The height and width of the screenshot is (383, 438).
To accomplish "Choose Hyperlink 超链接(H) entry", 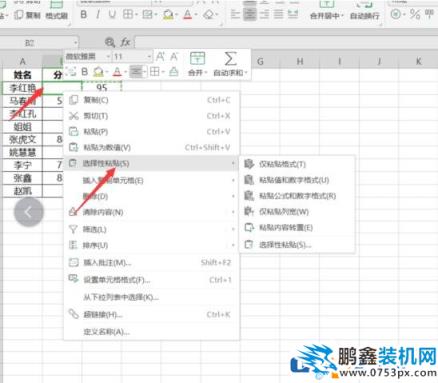I will 151,314.
